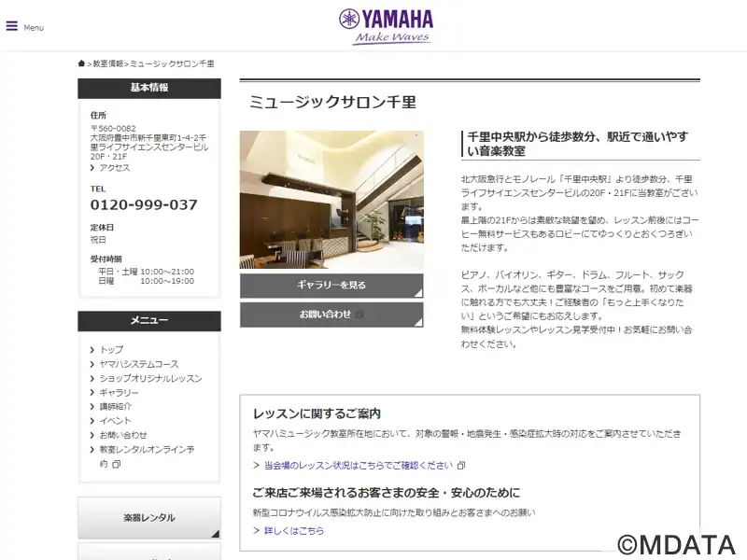Open 講師紹介 menu item
Screen dimensions: 747x560
tap(115, 407)
